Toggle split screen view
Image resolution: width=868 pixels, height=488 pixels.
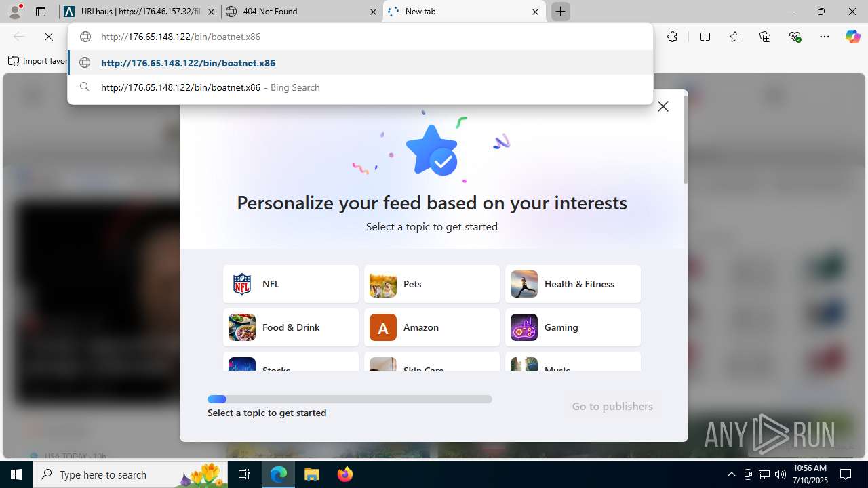705,37
